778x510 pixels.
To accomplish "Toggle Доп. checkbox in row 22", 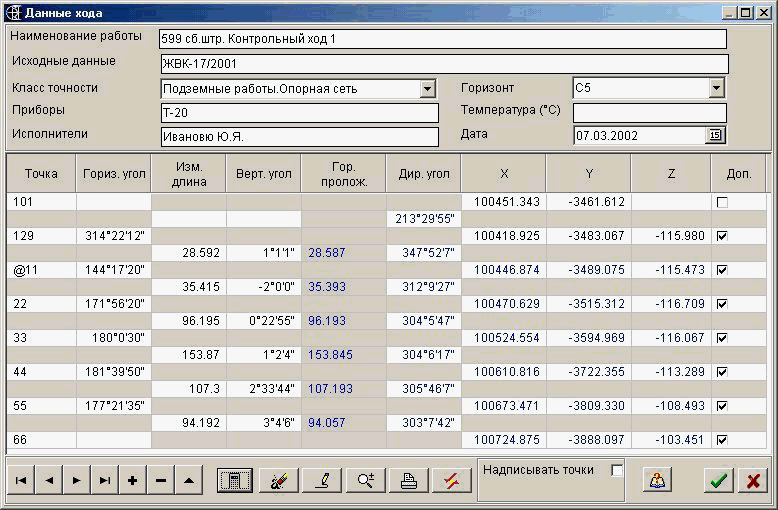I will [x=722, y=304].
